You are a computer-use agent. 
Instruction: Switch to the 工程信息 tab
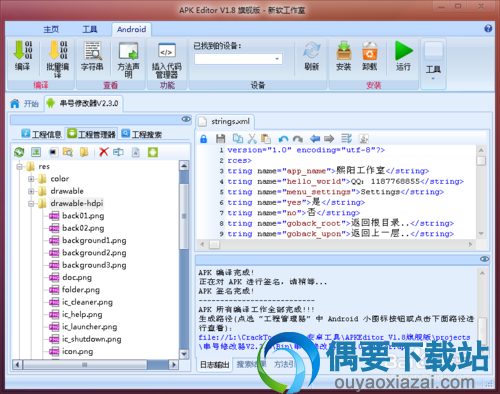pos(42,134)
